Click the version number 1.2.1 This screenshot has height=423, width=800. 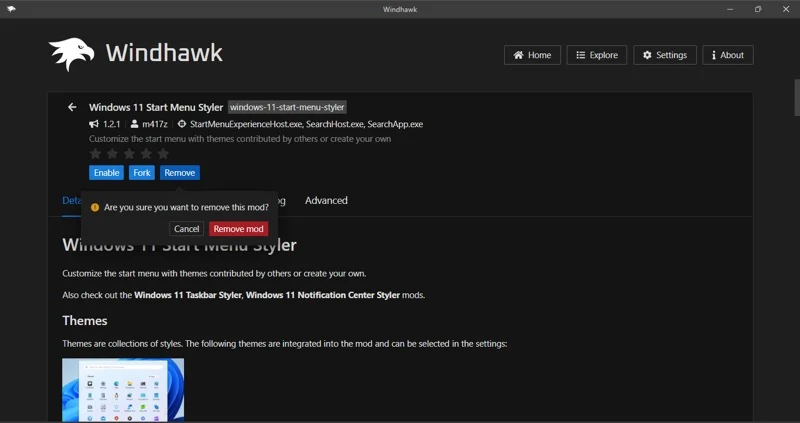111,124
